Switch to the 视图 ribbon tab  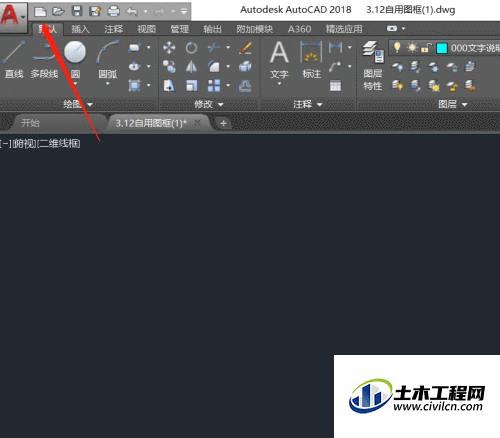pyautogui.click(x=146, y=29)
